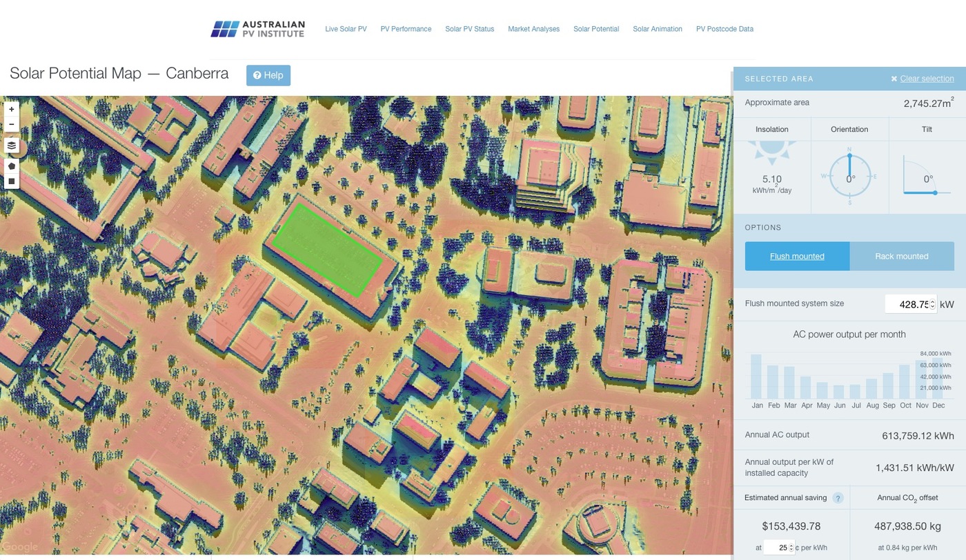Click the Google attribution logo
966x560 pixels.
point(20,547)
